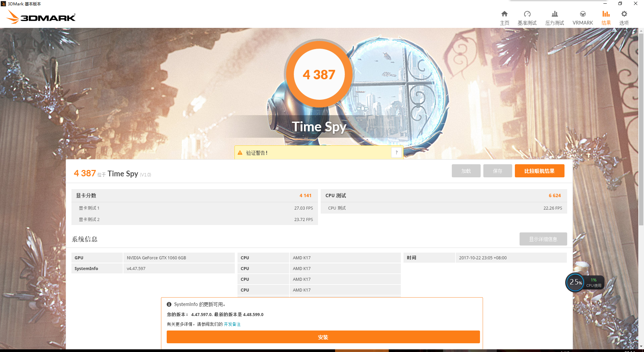
Task: Click the 25% circular floating monitor widget
Action: [575, 282]
